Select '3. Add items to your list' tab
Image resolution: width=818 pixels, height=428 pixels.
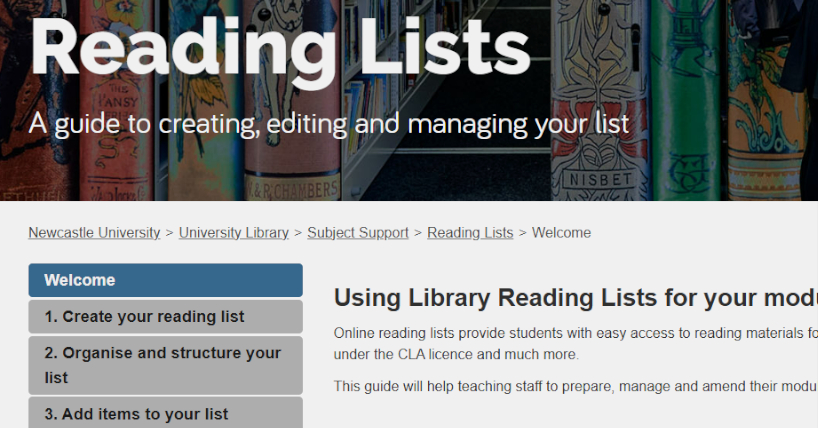point(165,413)
